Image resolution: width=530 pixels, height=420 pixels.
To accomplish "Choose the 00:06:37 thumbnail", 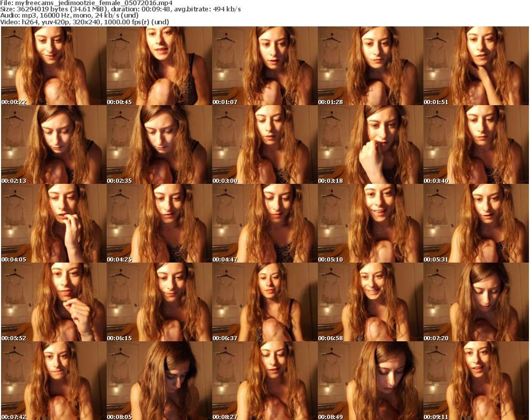I will coord(264,302).
